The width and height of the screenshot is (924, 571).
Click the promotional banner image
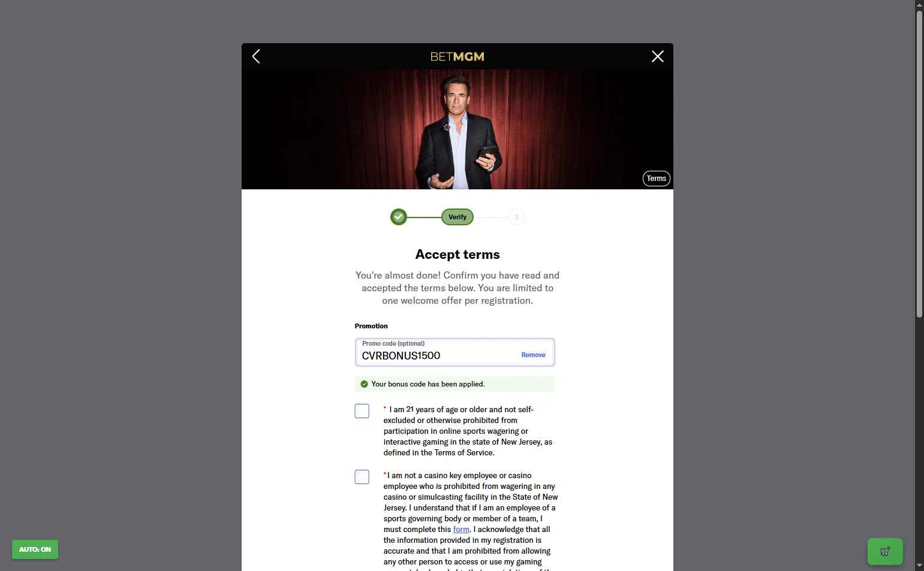pyautogui.click(x=458, y=129)
